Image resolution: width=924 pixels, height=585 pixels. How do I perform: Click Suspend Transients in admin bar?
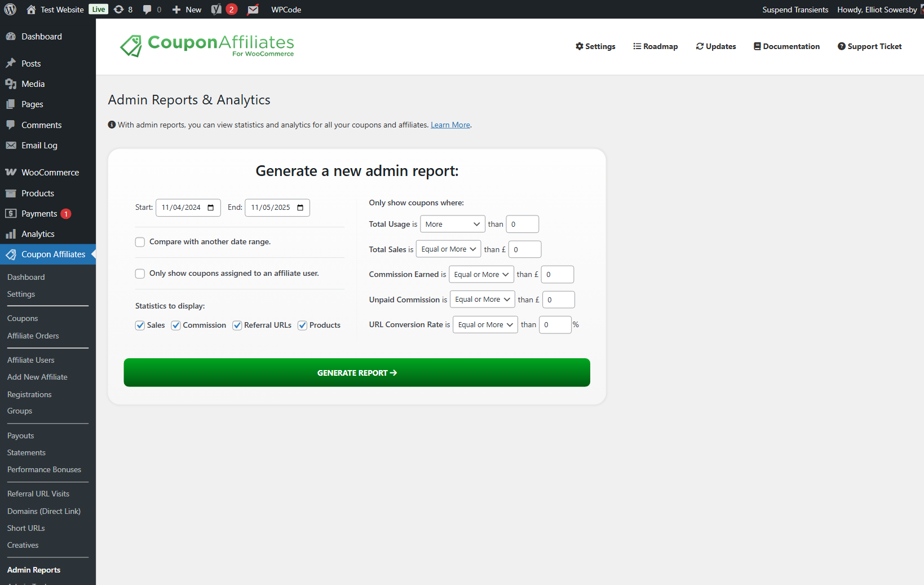pos(795,10)
